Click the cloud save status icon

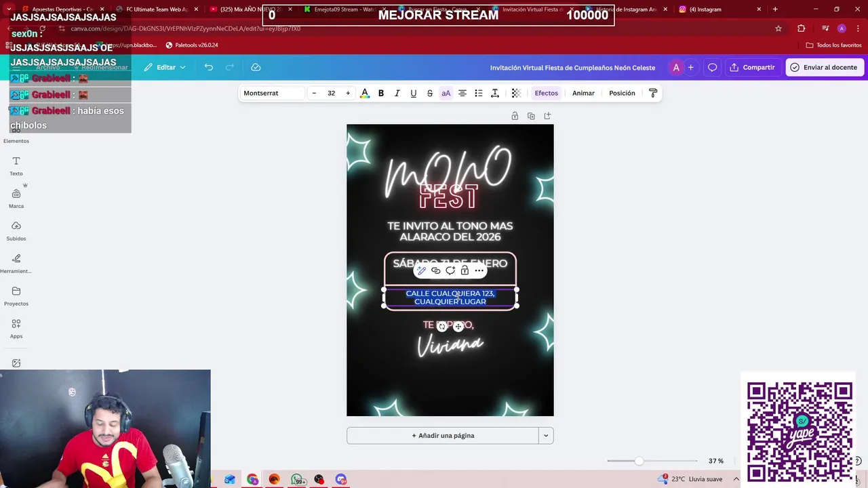click(x=256, y=67)
